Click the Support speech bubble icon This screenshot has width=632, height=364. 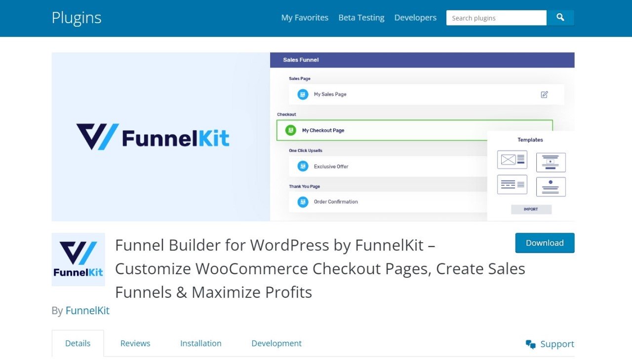pos(531,344)
